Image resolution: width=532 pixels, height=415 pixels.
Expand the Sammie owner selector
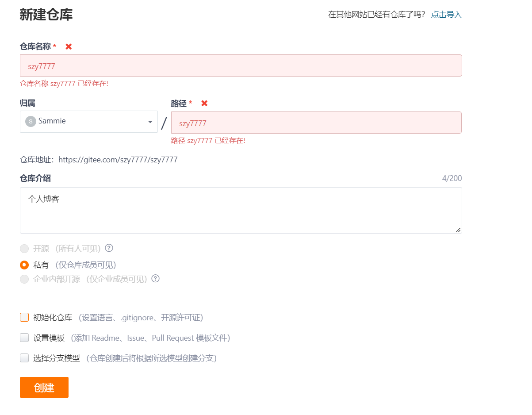click(x=88, y=122)
